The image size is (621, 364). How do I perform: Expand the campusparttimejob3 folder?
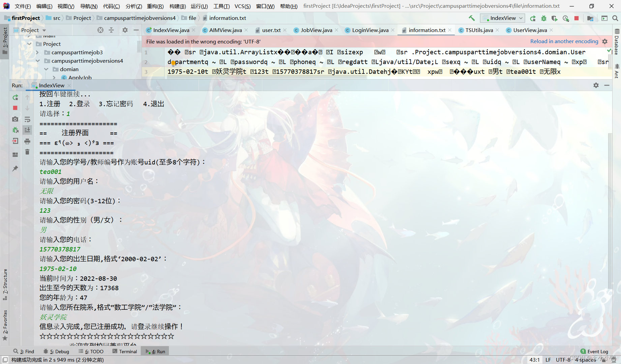click(37, 52)
